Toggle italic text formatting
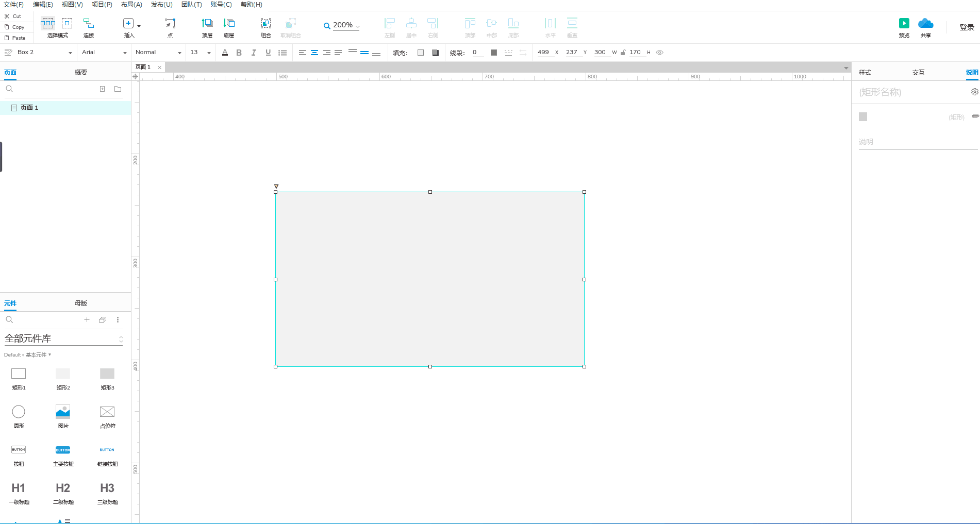This screenshot has width=980, height=524. point(253,53)
